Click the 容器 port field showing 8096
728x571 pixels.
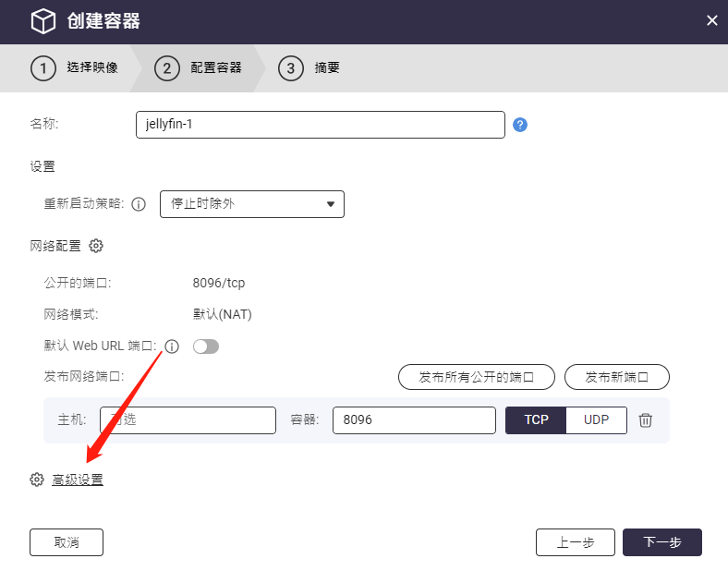coord(414,420)
